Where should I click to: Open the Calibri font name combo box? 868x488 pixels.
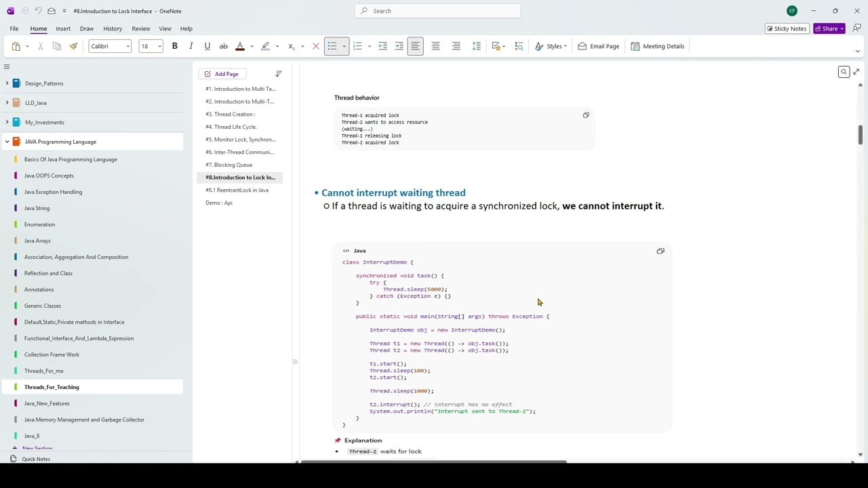coord(110,46)
